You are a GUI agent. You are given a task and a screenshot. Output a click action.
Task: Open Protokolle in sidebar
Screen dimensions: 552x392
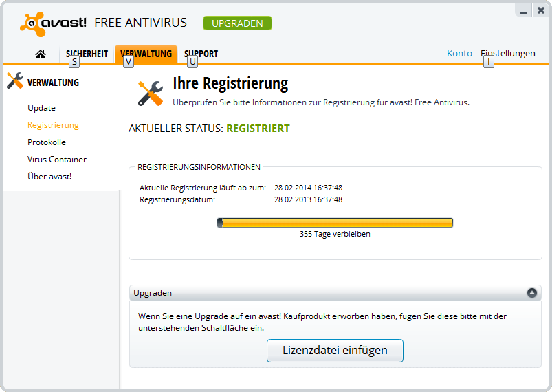point(47,142)
